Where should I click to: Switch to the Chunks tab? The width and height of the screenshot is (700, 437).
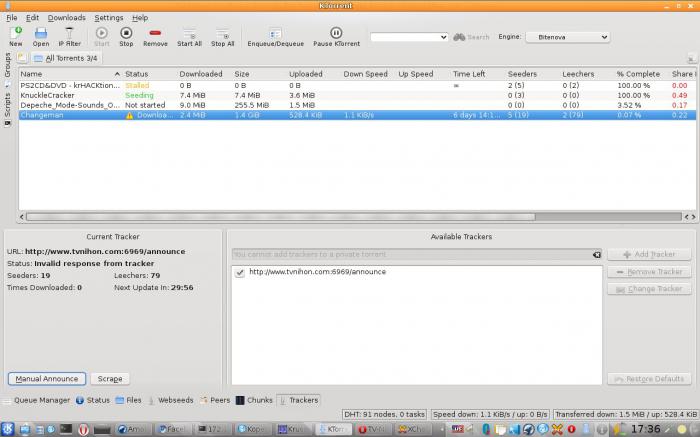click(x=254, y=400)
